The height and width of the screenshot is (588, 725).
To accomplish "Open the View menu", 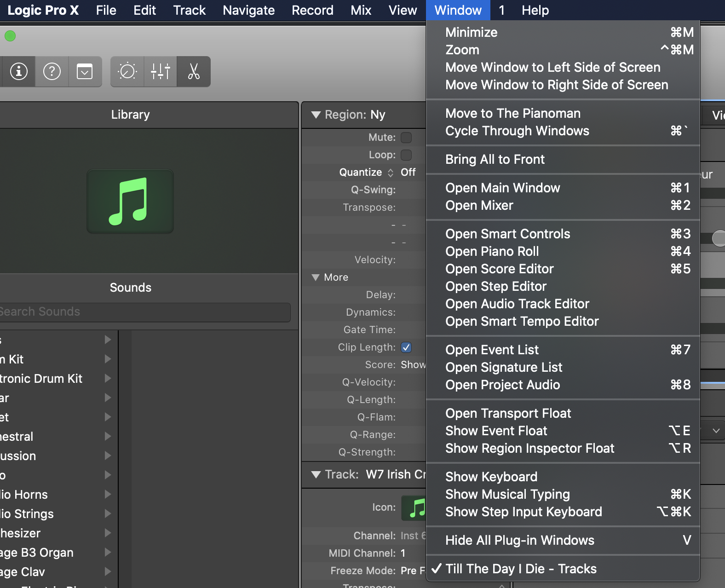I will [403, 10].
